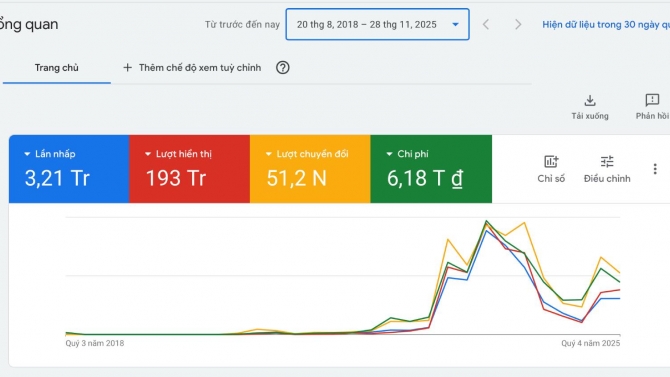Open the date range dropdown picker
Viewport: 670px width, 377px height.
pos(377,24)
